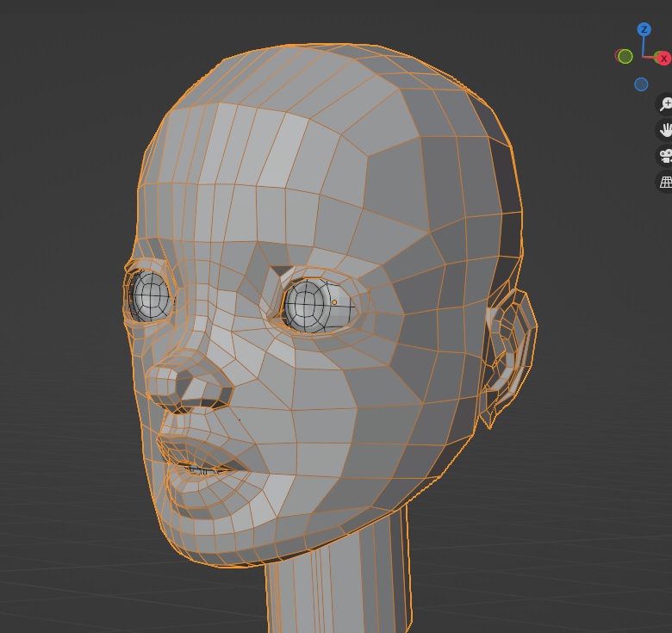This screenshot has height=633, width=672.
Task: Toggle perspective/orthographic grid icon
Action: [665, 182]
